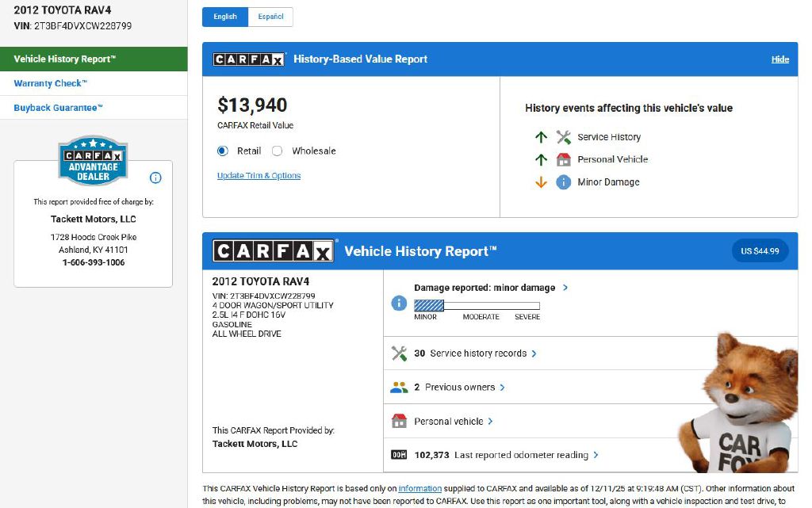Click the tools icon beside 30 Service history records
812x508 pixels.
(x=399, y=353)
